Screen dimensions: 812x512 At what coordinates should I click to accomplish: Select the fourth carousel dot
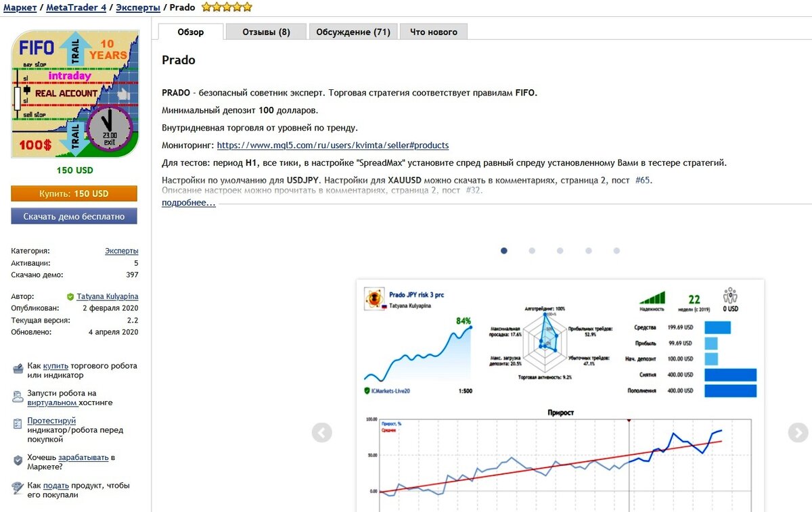[x=589, y=251]
